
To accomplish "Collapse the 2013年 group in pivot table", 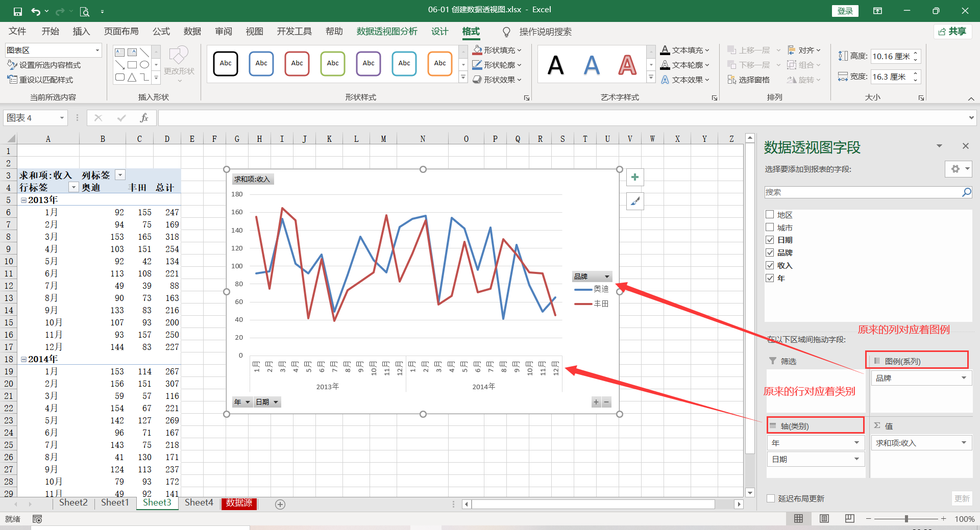I will click(x=23, y=200).
